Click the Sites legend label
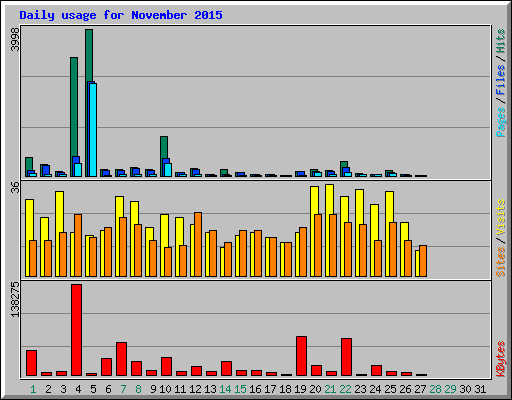Viewport: 512px width, 400px height. [x=500, y=262]
